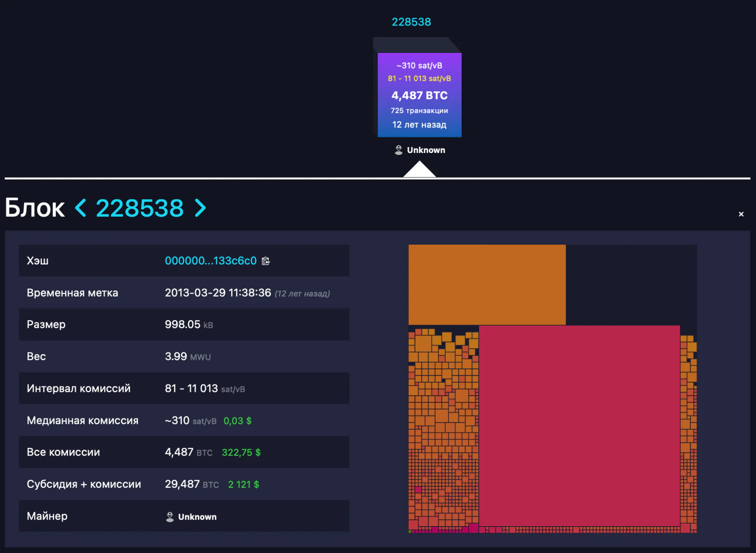Screen dimensions: 756x553
Task: Click the 228538 label above block cube
Action: (411, 22)
